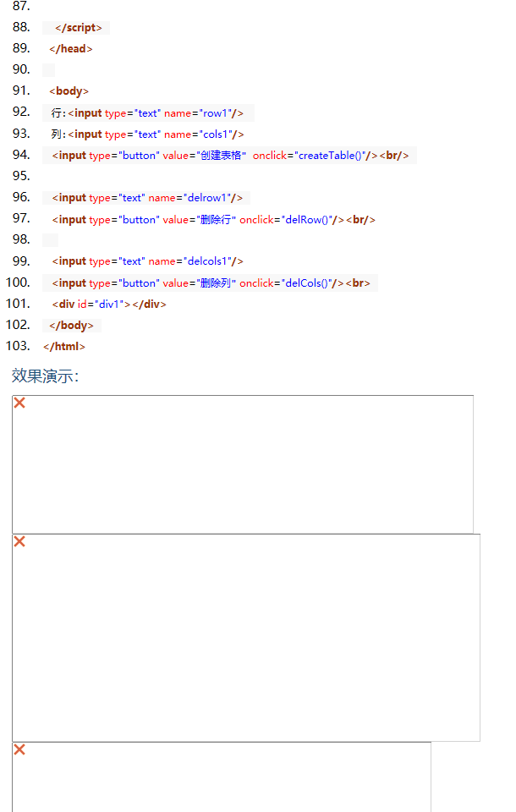
Task: Click the opening body tag on line 91
Action: coord(69,91)
